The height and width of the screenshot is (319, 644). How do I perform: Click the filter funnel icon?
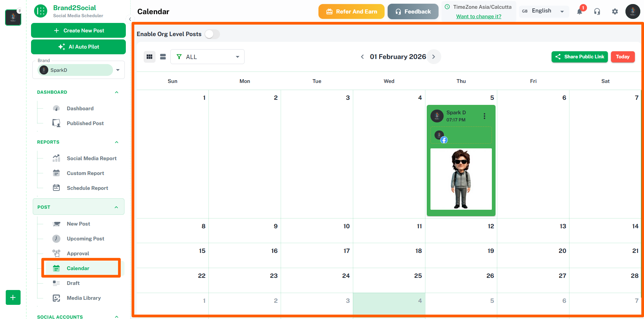click(x=180, y=57)
